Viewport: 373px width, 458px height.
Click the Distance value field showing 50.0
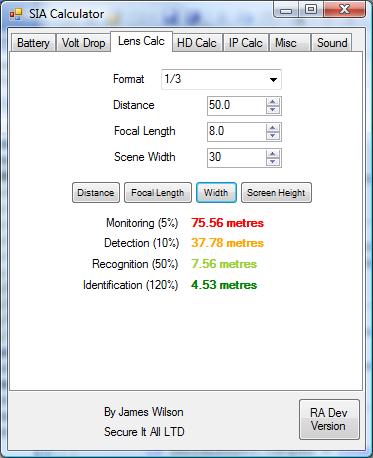tap(236, 106)
